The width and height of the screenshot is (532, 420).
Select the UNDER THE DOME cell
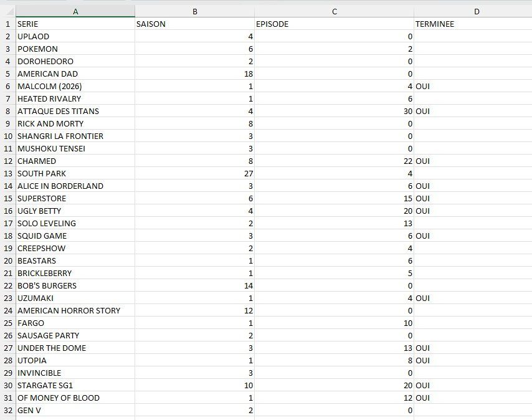[x=75, y=348]
